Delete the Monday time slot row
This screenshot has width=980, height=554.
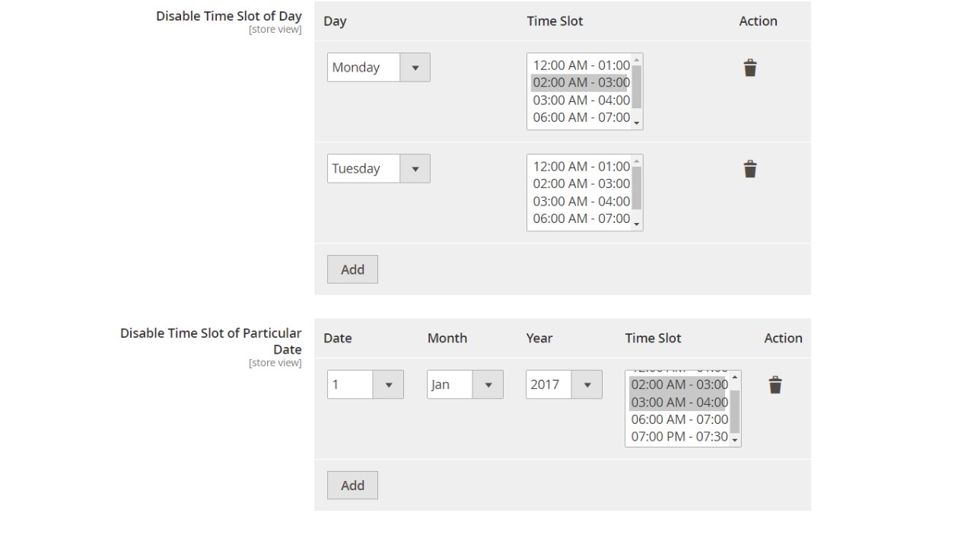pos(750,68)
